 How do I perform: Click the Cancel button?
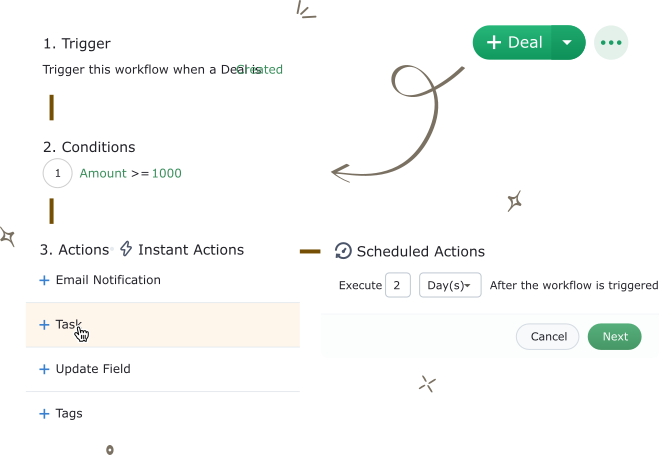click(548, 337)
